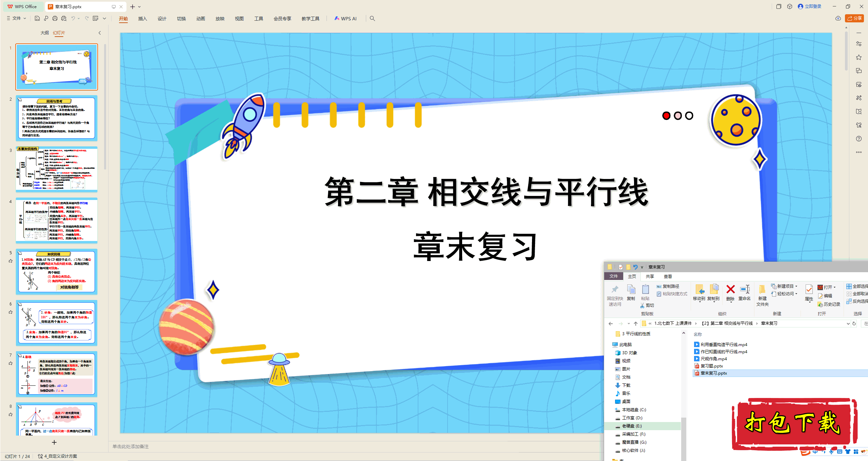
Task: Click the slide panel vertical scrollbar
Action: 105,107
